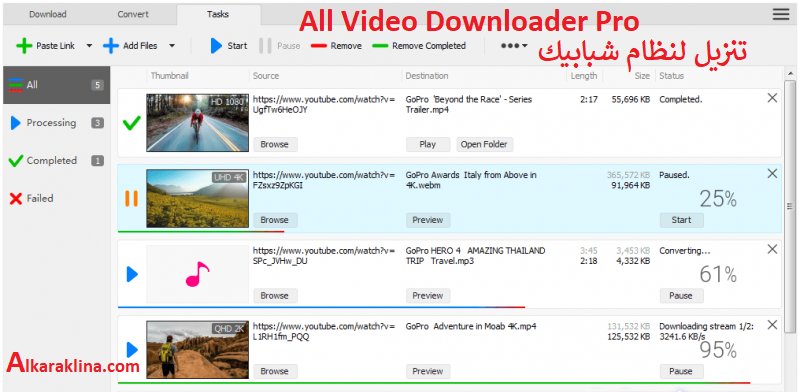Screen dimensions: 800x392
Task: Select the All filter in sidebar
Action: (57, 85)
